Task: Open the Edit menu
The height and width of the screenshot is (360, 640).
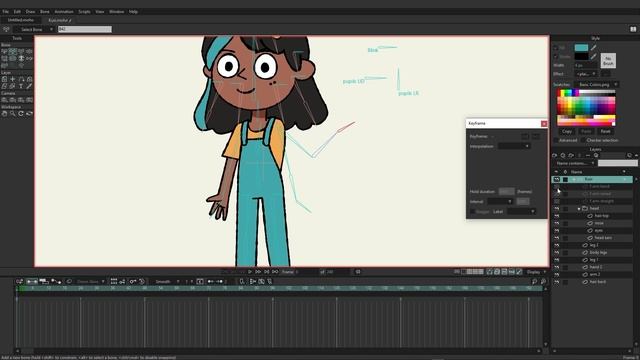Action: [17, 12]
